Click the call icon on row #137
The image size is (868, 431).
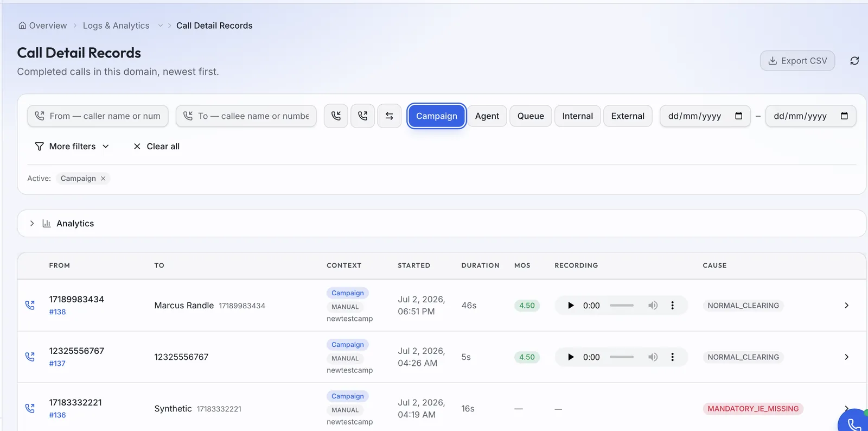click(x=30, y=357)
